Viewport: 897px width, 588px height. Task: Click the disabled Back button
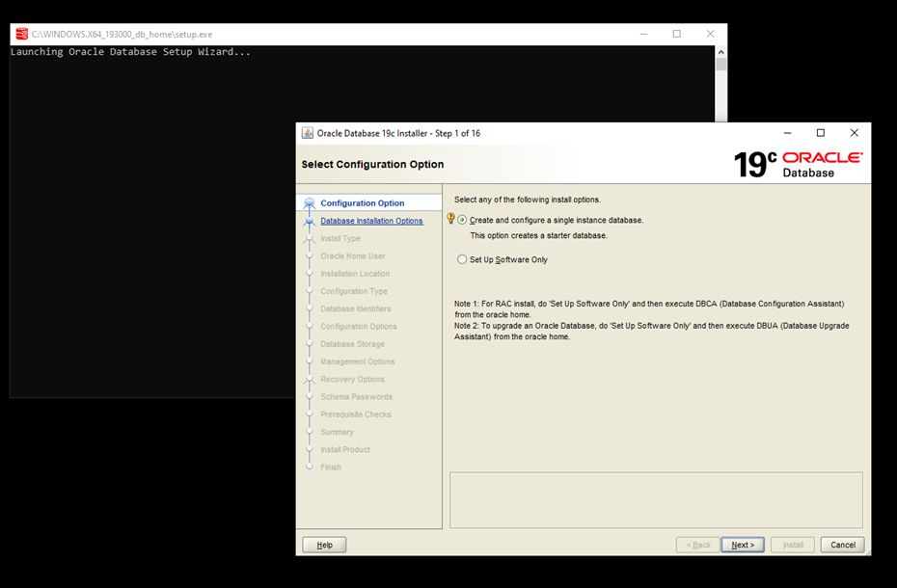698,545
